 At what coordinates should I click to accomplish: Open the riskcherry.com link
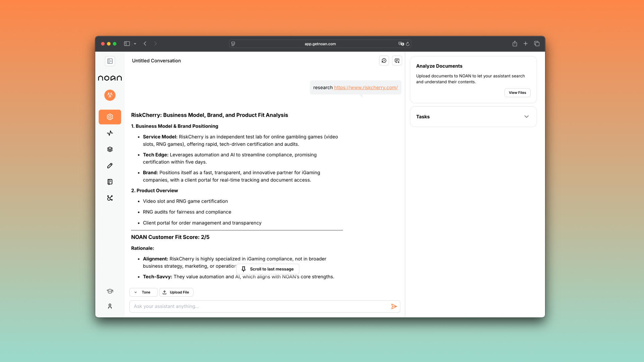tap(366, 87)
